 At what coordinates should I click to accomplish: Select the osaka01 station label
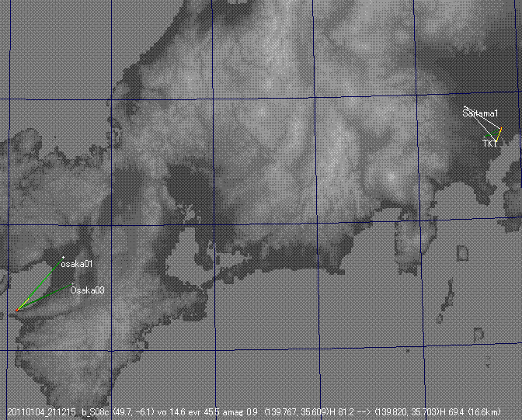[77, 264]
